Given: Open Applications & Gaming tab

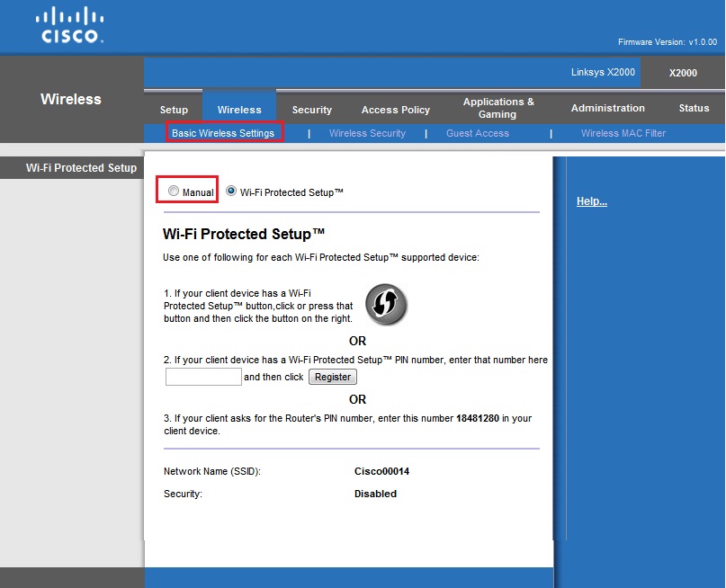Looking at the screenshot, I should click(x=498, y=108).
